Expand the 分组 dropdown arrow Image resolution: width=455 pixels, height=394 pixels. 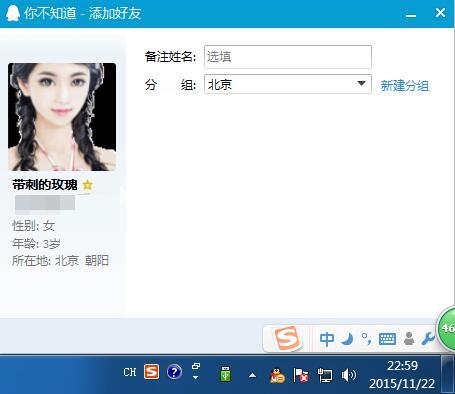tap(361, 84)
